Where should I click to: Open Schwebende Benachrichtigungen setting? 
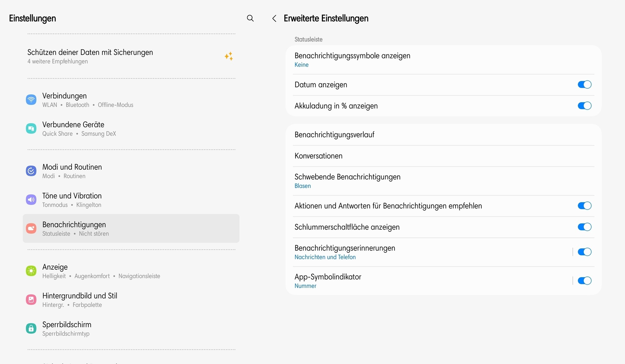pyautogui.click(x=443, y=181)
